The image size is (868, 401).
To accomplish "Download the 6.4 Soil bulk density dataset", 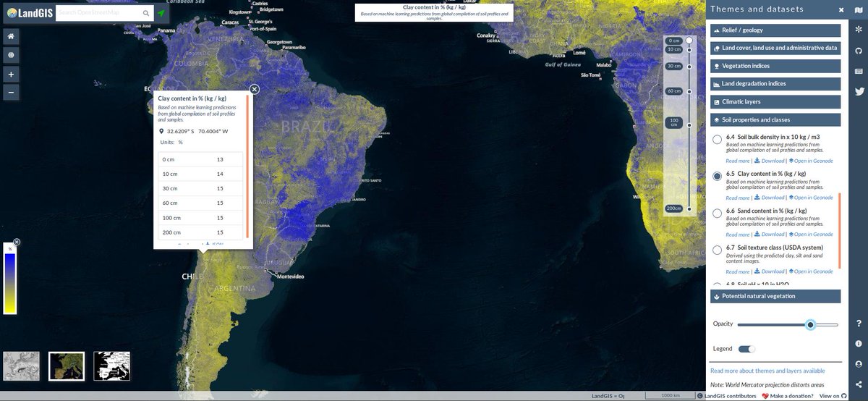I will point(770,161).
